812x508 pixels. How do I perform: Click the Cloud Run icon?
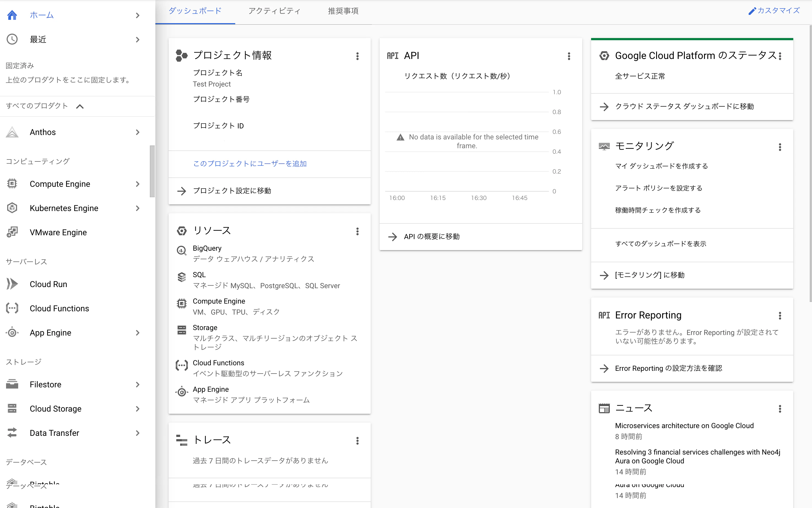(x=12, y=284)
